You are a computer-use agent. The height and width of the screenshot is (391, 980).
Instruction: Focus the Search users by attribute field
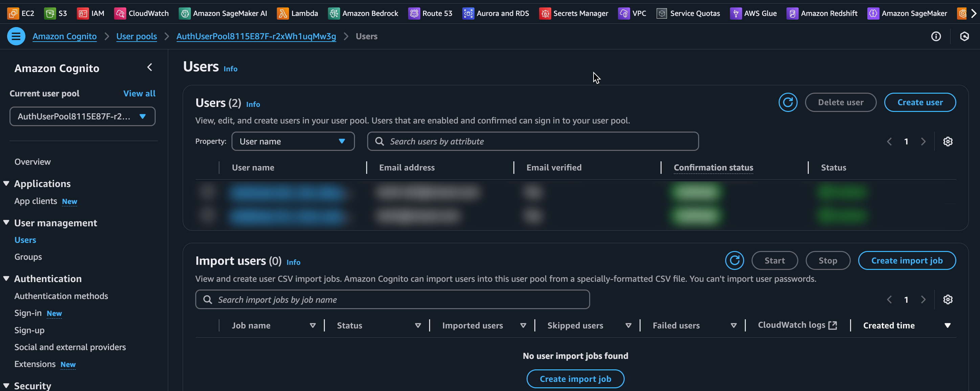[533, 141]
